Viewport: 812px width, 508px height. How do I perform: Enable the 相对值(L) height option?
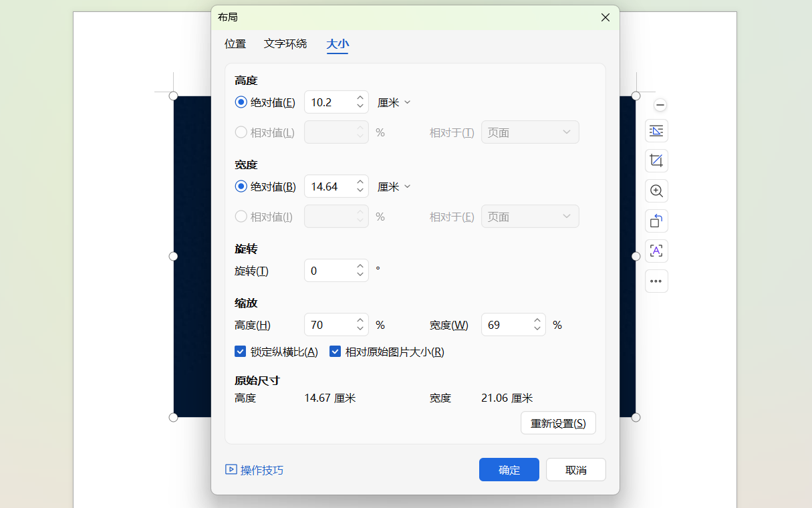[x=241, y=132]
